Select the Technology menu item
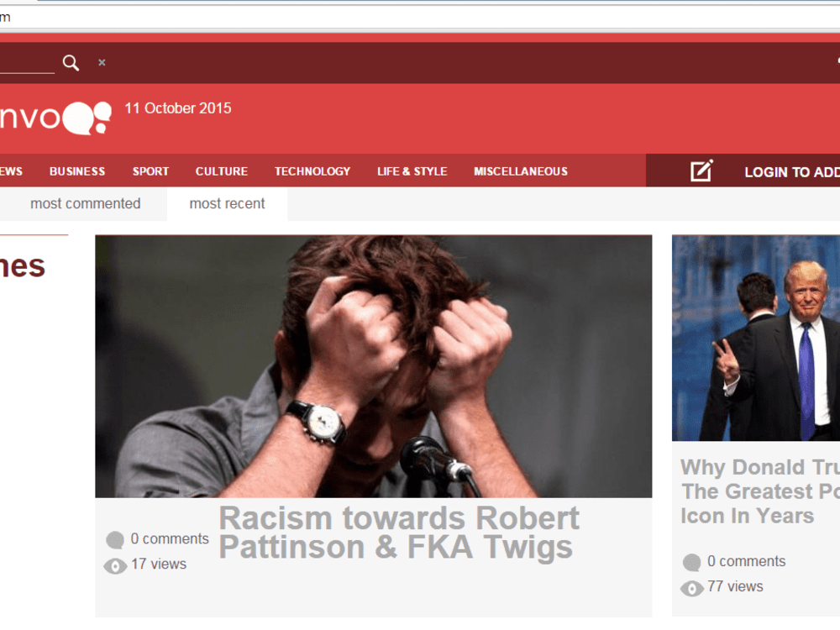 [x=312, y=171]
